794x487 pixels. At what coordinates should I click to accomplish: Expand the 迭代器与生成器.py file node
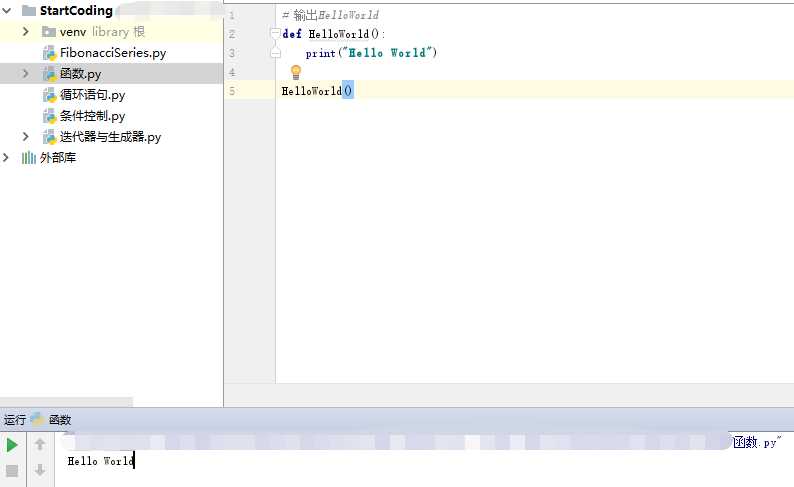pyautogui.click(x=25, y=137)
